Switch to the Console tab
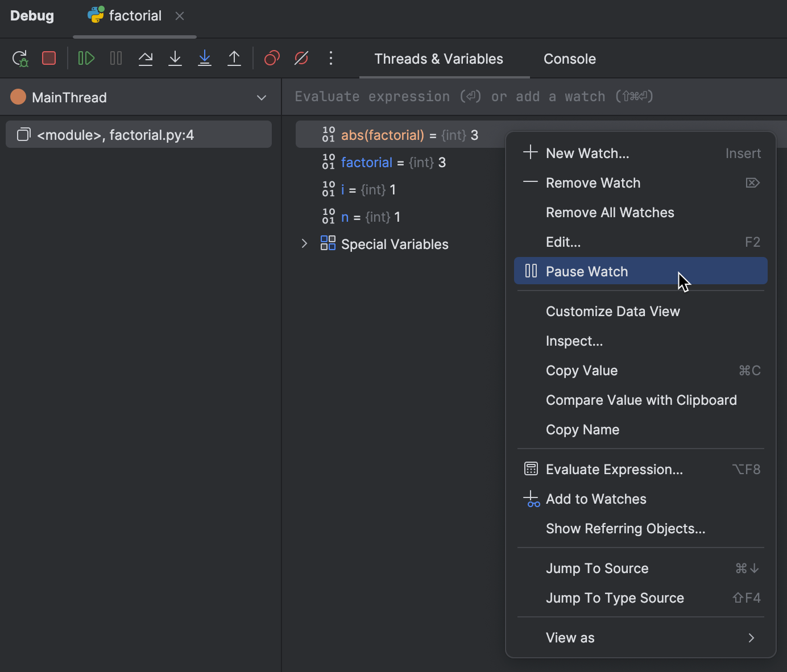Viewport: 787px width, 672px height. (569, 59)
